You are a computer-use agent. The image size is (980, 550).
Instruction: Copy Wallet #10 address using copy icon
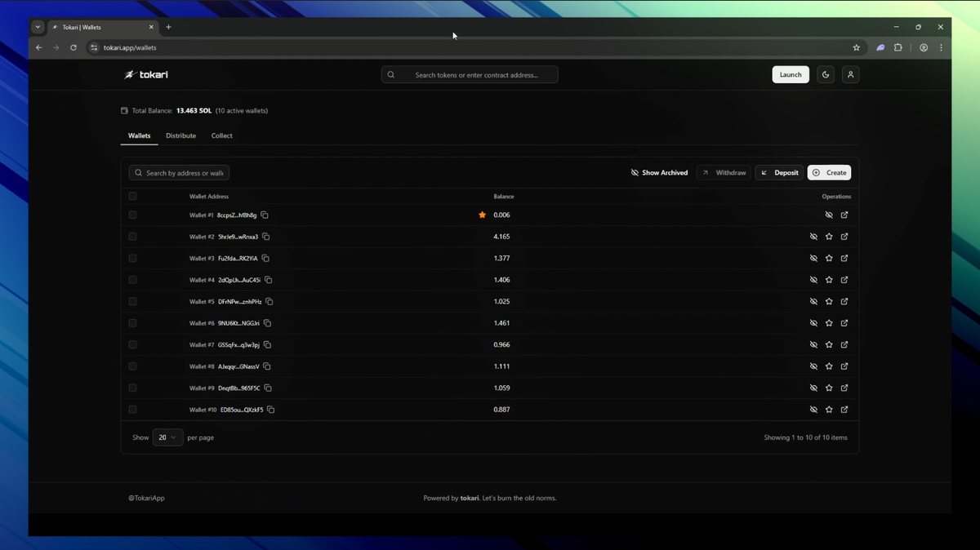[270, 409]
